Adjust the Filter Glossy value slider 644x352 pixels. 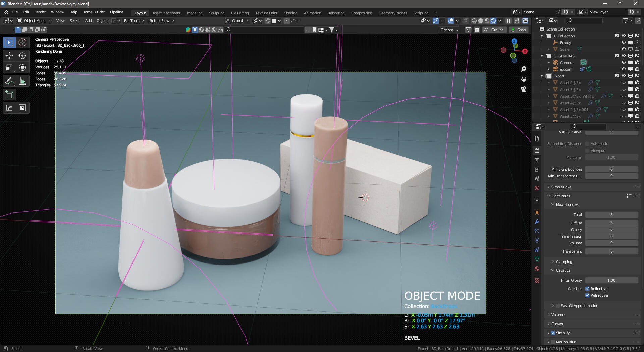click(x=612, y=280)
